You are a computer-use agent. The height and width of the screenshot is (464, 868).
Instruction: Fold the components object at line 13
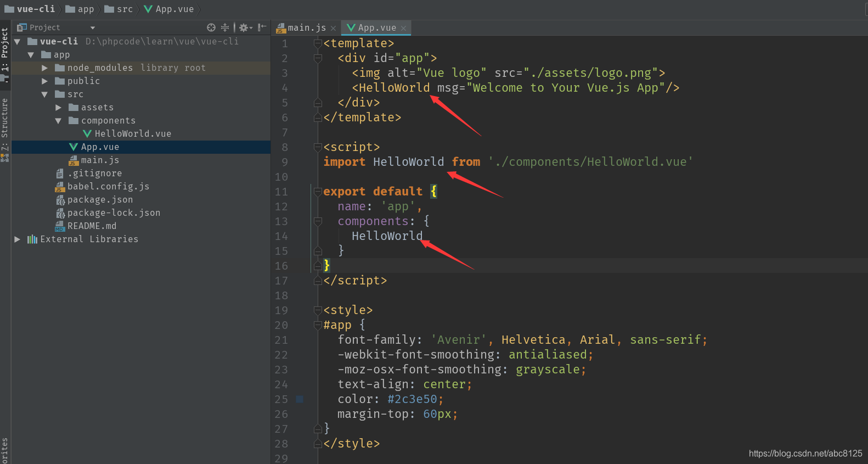(318, 221)
